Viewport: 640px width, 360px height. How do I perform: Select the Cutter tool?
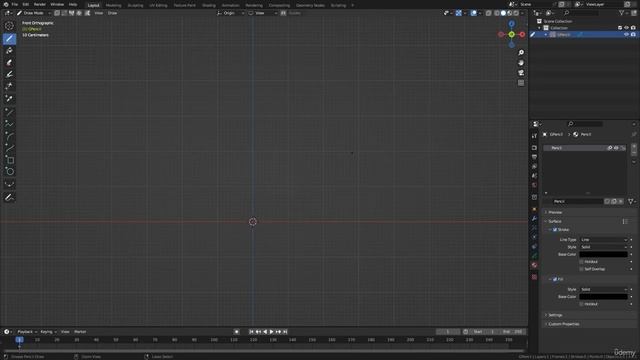9,86
